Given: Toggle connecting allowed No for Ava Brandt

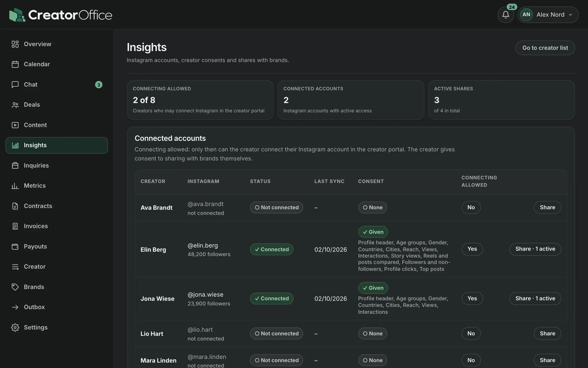Looking at the screenshot, I should click(x=471, y=208).
